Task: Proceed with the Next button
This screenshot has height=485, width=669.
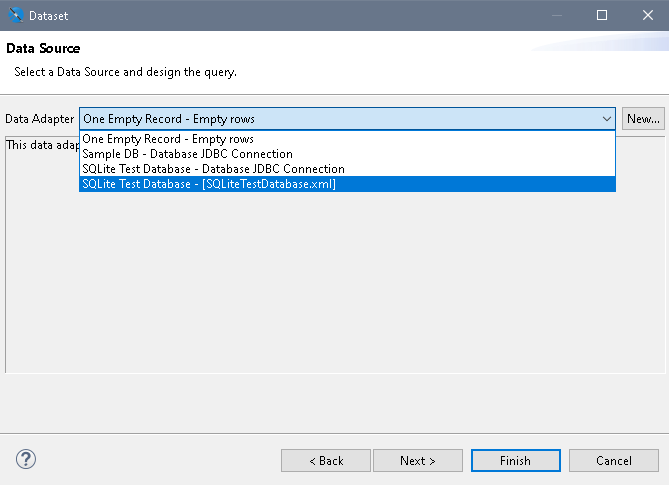Action: pyautogui.click(x=418, y=461)
